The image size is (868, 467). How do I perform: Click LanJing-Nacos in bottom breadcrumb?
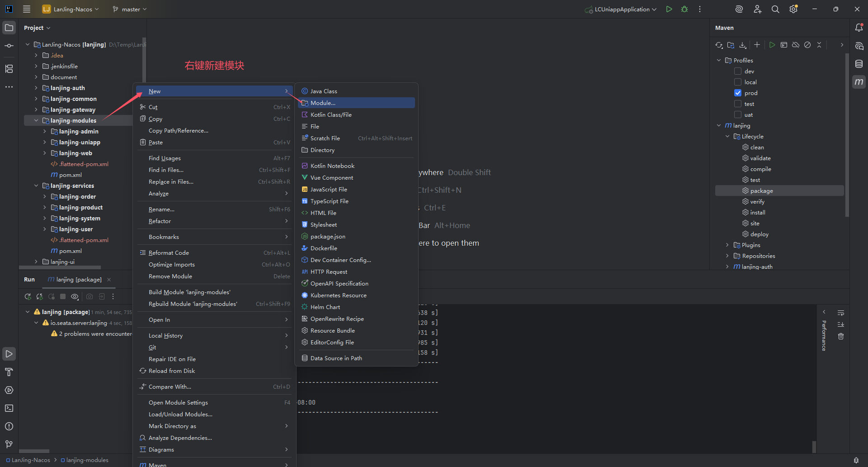[x=28, y=460]
